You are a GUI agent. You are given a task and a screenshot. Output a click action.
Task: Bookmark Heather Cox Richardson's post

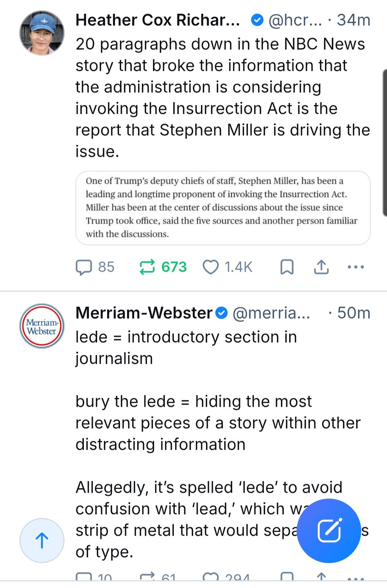pyautogui.click(x=287, y=267)
